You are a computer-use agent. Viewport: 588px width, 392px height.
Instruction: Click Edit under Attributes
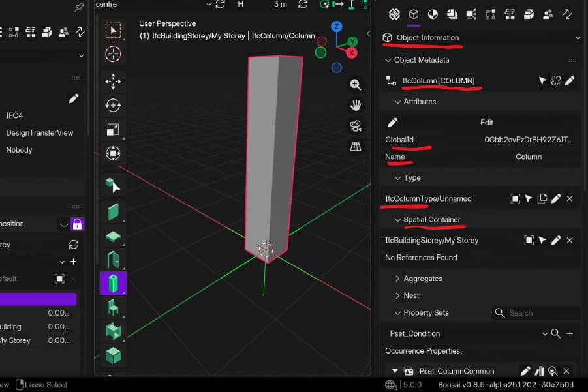(486, 122)
